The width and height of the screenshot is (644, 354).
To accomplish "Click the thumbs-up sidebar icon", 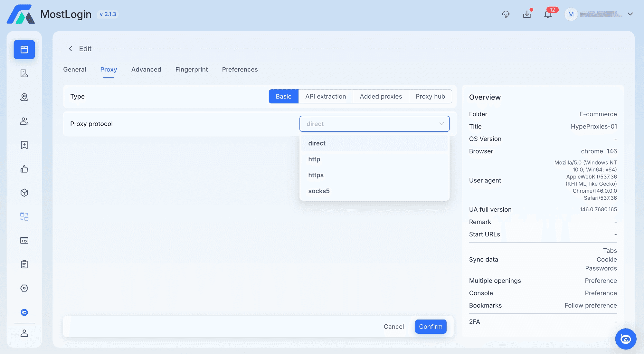I will 24,169.
